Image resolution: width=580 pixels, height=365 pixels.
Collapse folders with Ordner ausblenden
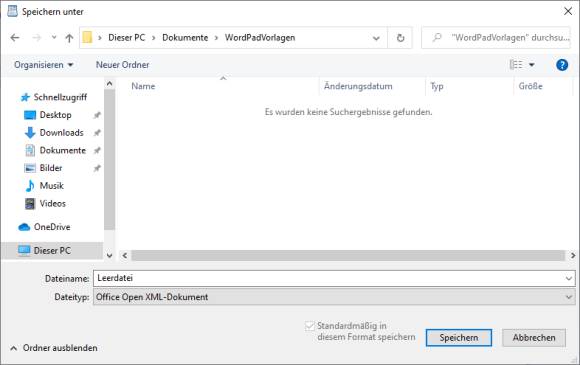54,348
